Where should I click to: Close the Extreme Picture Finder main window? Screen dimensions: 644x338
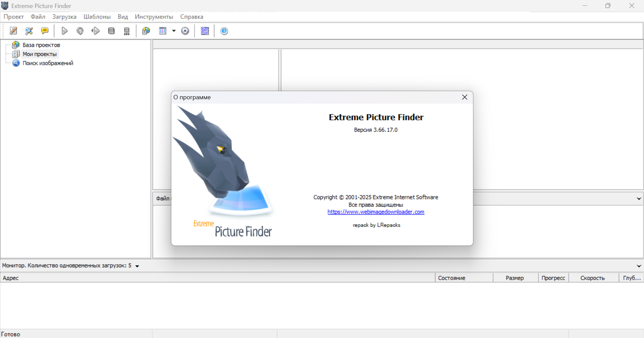(x=632, y=6)
